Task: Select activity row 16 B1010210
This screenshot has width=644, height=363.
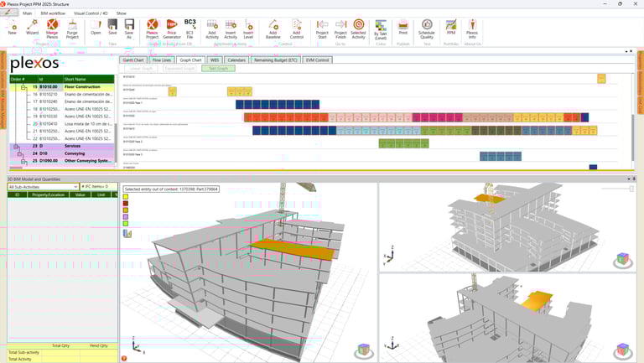Action: pos(61,95)
